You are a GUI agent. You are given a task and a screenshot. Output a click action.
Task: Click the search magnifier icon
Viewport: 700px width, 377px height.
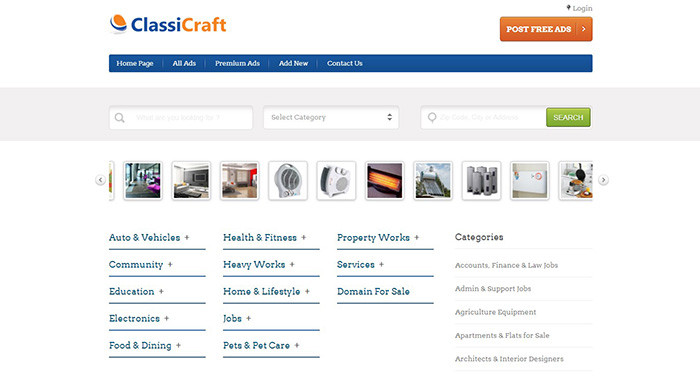[x=119, y=117]
